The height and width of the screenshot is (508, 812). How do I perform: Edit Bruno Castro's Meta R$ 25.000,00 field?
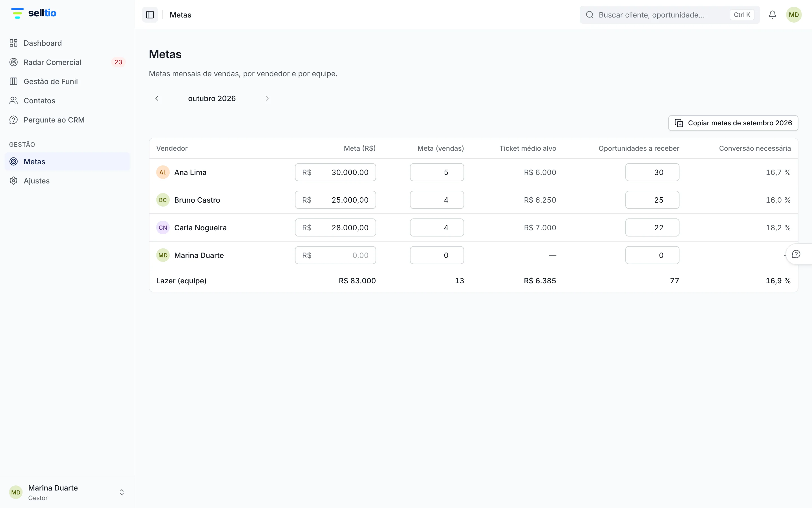[335, 200]
